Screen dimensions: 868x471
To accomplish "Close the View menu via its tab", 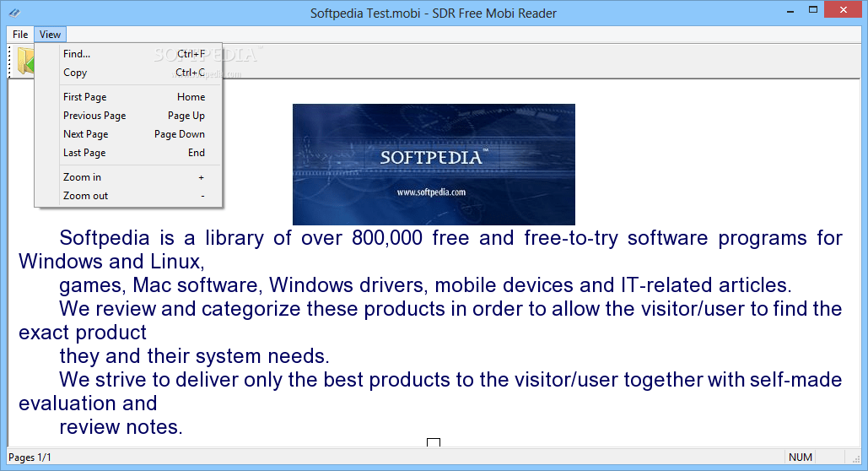I will 50,35.
